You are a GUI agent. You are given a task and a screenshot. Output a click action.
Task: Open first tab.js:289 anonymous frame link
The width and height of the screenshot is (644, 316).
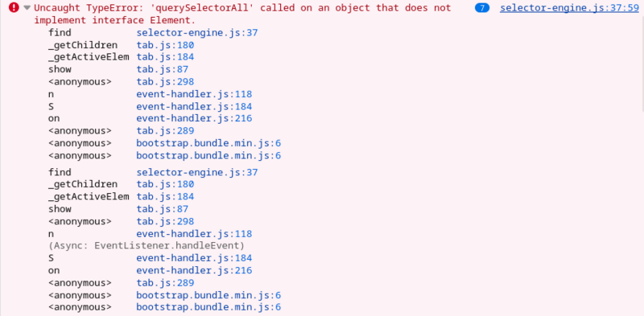tap(165, 131)
